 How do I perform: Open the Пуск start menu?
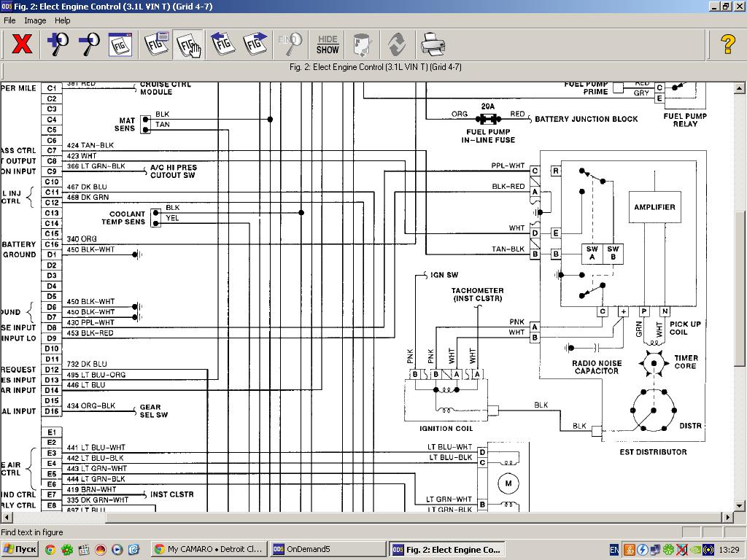click(20, 549)
